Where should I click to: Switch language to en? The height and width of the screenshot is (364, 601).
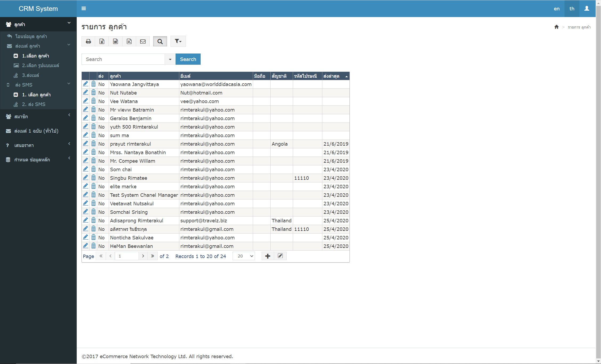(557, 9)
